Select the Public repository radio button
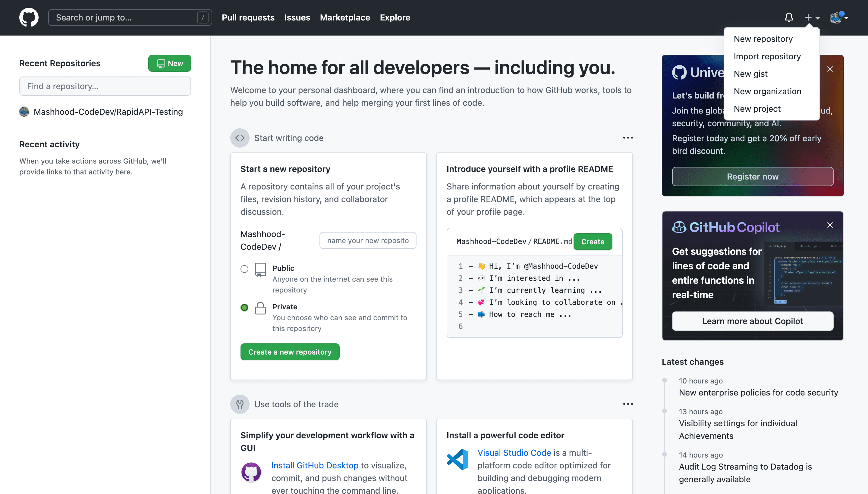The width and height of the screenshot is (868, 494). [x=244, y=268]
